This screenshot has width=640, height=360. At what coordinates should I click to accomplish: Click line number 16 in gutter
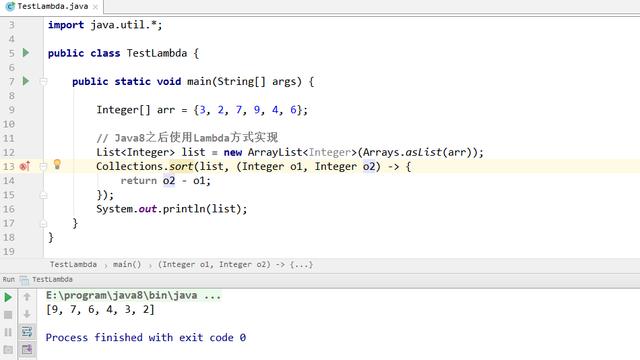[9, 209]
